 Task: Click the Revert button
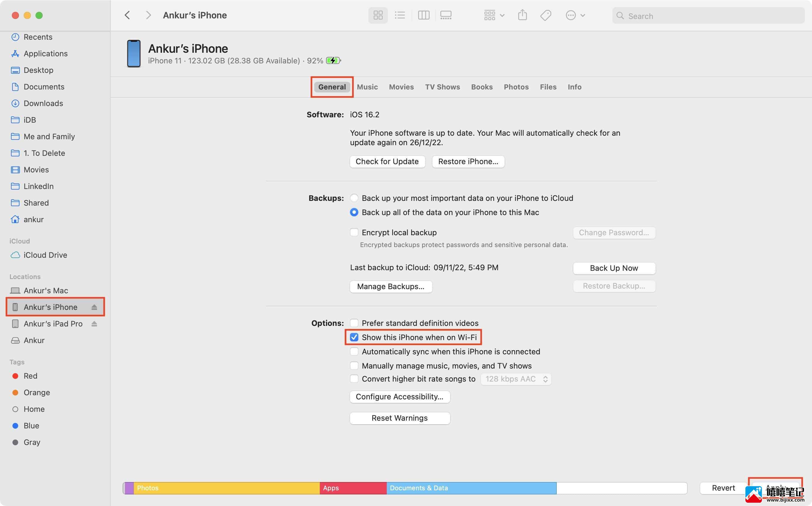(723, 488)
